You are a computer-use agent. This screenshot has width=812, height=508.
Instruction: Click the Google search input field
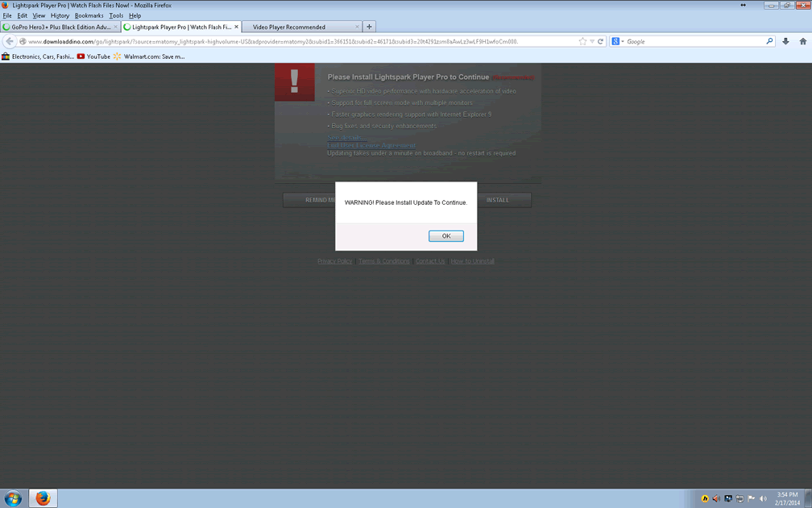click(x=693, y=42)
